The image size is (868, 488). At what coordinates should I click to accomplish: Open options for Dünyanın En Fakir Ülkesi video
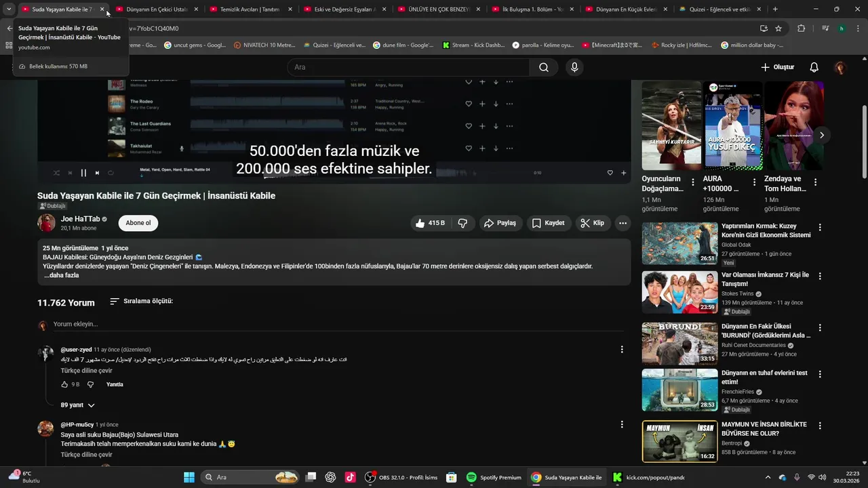tap(820, 327)
